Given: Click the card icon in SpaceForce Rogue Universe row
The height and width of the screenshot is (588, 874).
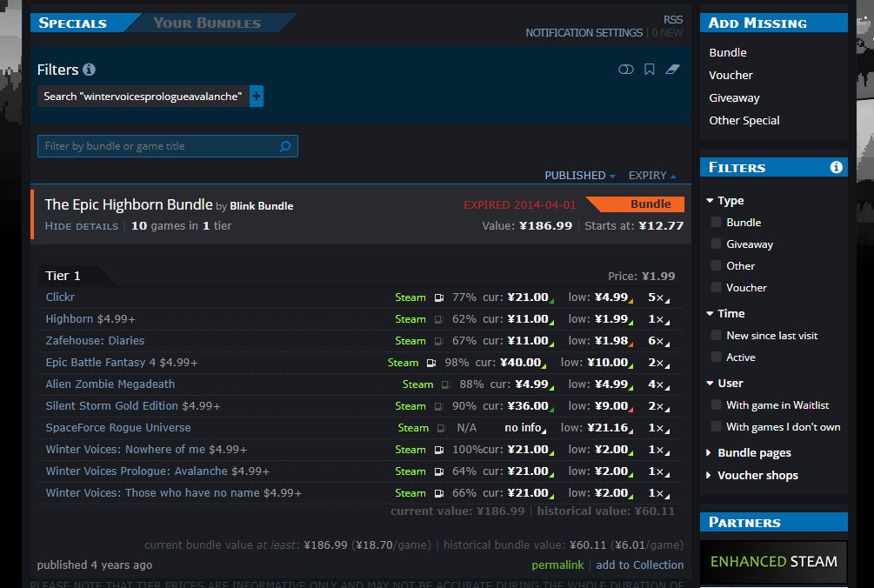Looking at the screenshot, I should (442, 428).
